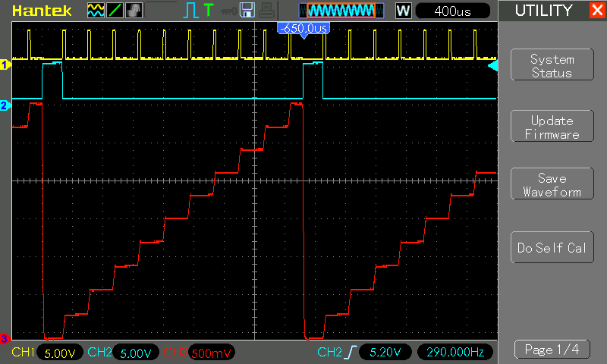The height and width of the screenshot is (364, 607).
Task: Select Save Waveform option
Action: (552, 185)
